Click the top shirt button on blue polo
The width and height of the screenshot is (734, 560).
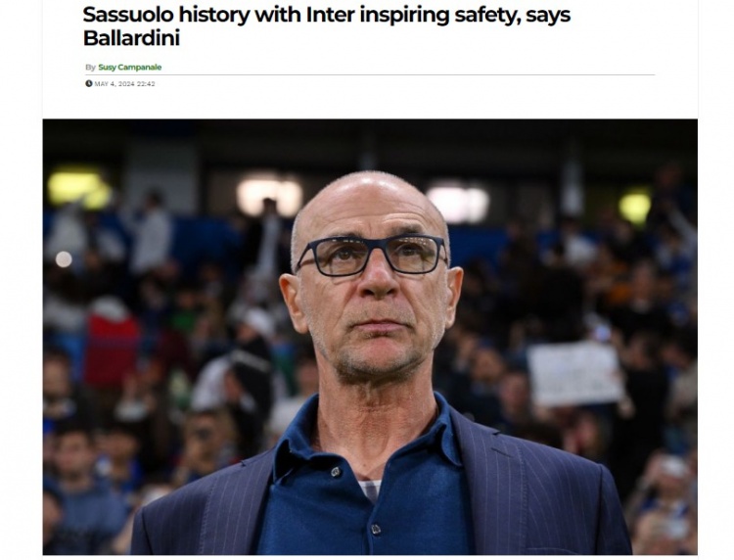tap(336, 472)
